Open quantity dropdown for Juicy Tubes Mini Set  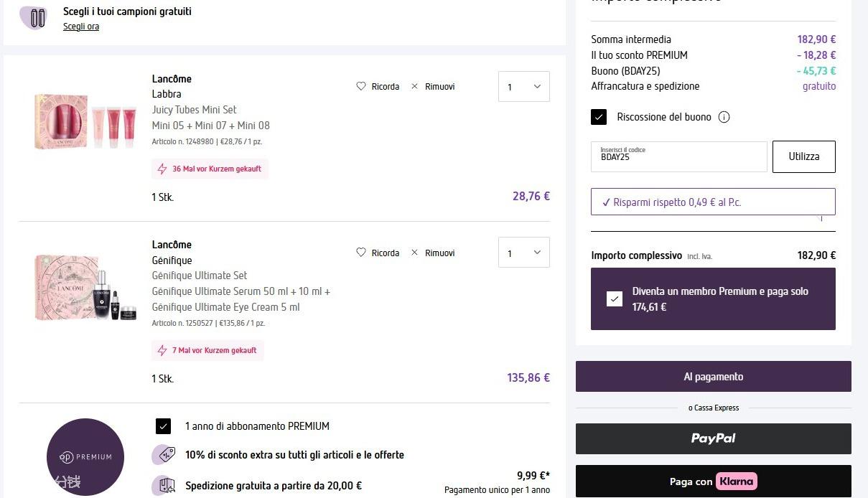[x=523, y=87]
